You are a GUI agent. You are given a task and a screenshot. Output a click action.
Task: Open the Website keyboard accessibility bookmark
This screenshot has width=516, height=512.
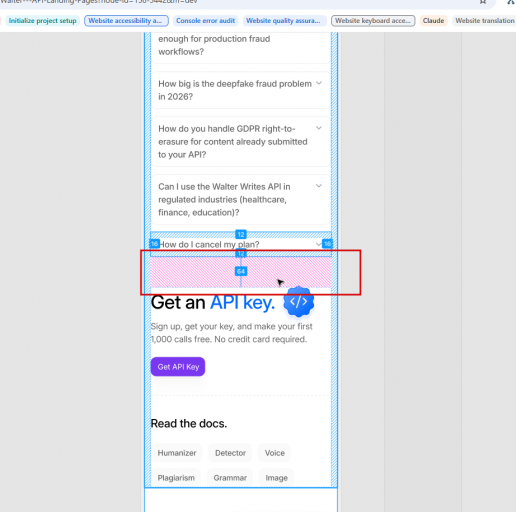click(x=373, y=21)
